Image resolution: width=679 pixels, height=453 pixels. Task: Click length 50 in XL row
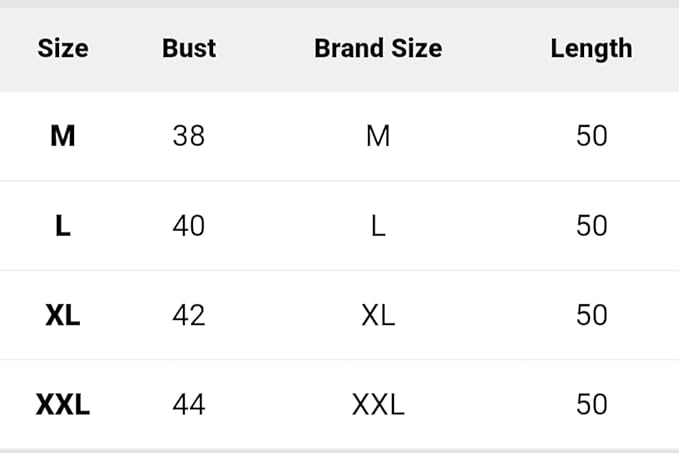click(x=591, y=316)
